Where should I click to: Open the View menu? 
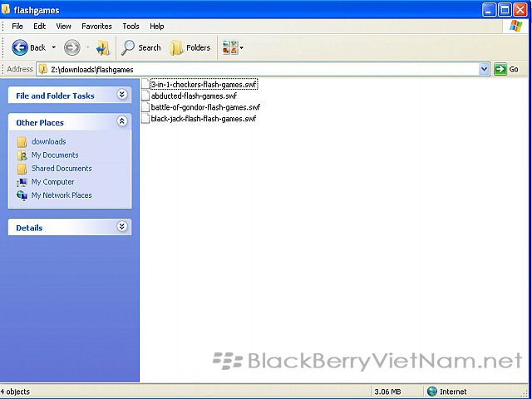point(63,26)
